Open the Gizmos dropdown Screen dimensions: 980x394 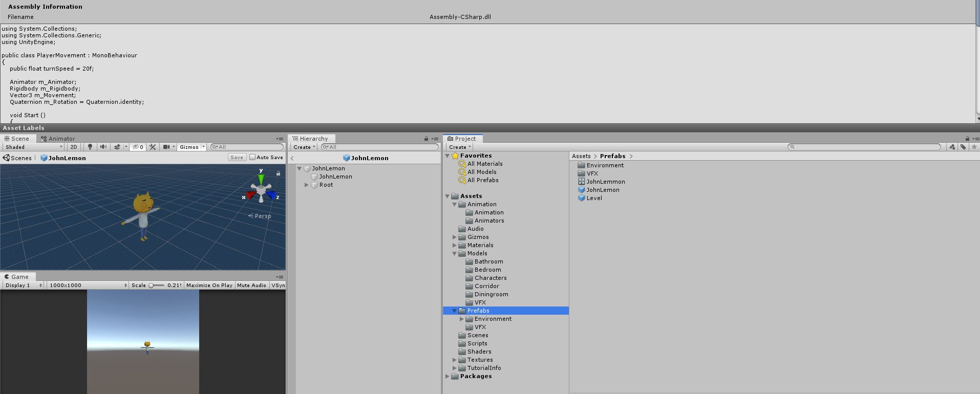tap(192, 147)
